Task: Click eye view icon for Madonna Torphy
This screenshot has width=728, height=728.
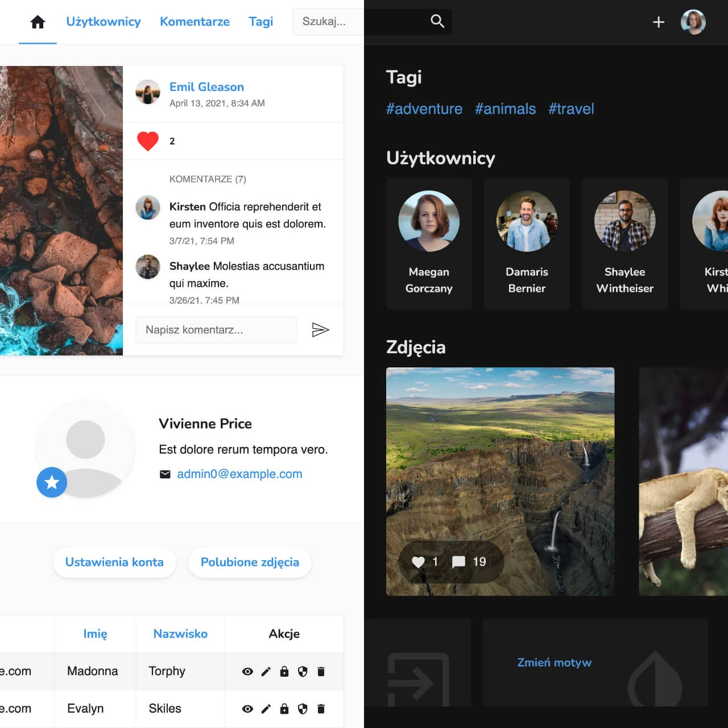Action: coord(247,672)
